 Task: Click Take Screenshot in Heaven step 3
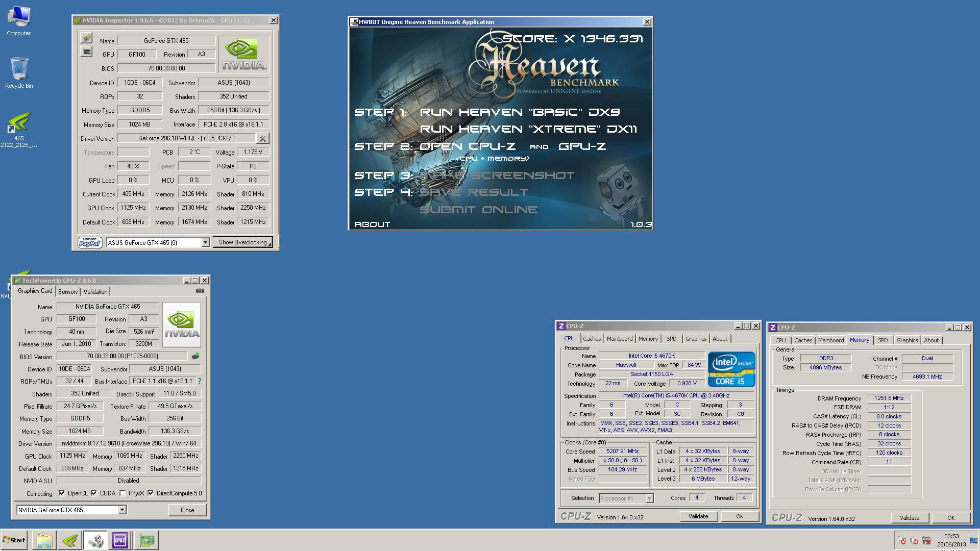coord(497,175)
